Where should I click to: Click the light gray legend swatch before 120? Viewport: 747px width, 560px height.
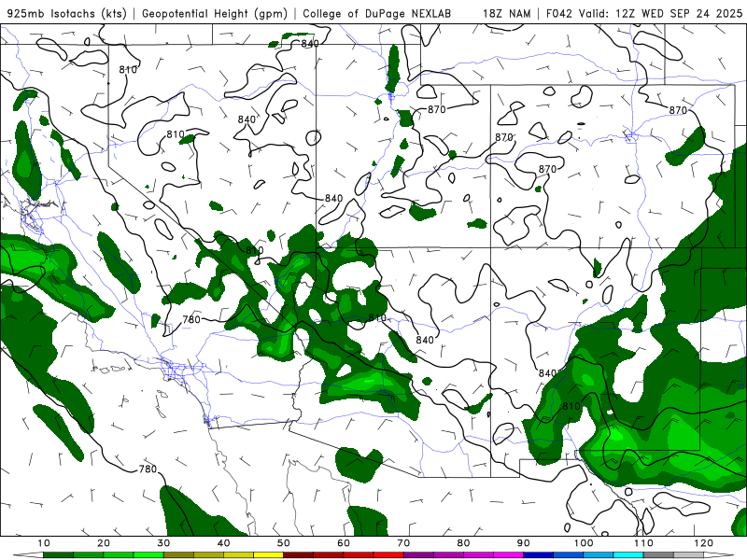[x=688, y=555]
